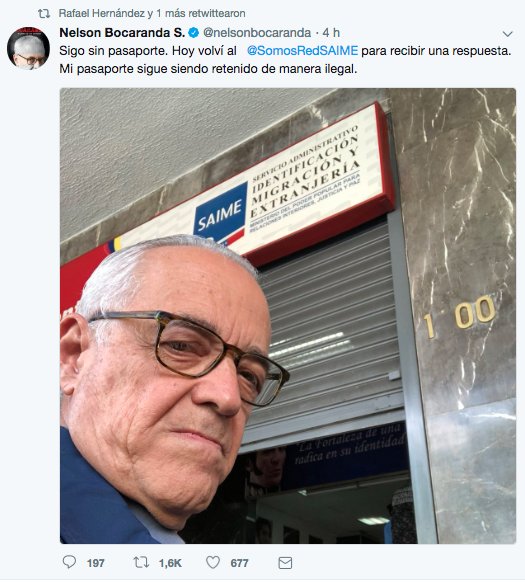
Task: Like the tweet with the heart icon
Action: click(x=213, y=562)
